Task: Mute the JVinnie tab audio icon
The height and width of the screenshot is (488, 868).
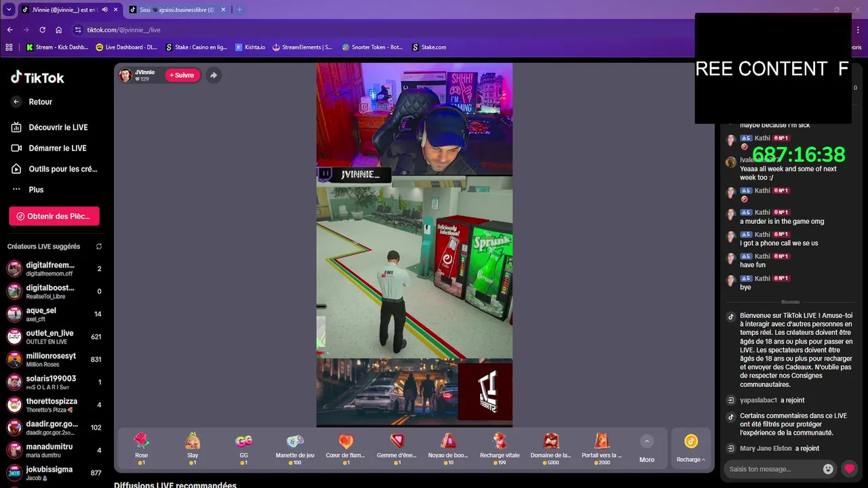Action: click(x=104, y=10)
